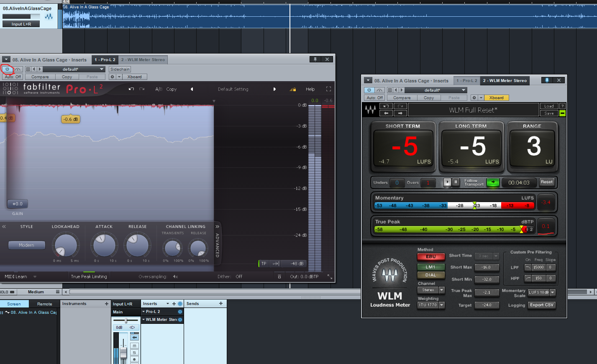Screen dimensions: 597x364
Task: Select LM1 method button
Action: pos(430,267)
